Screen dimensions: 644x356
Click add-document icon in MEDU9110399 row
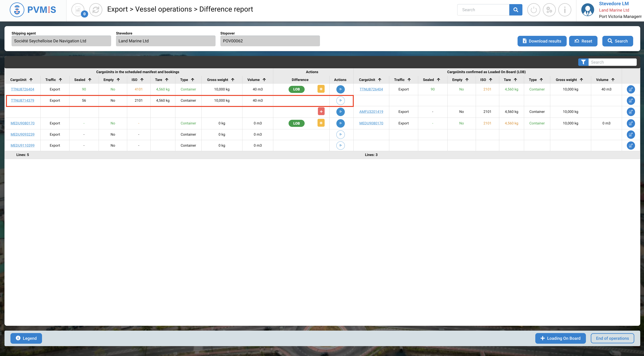(x=631, y=145)
